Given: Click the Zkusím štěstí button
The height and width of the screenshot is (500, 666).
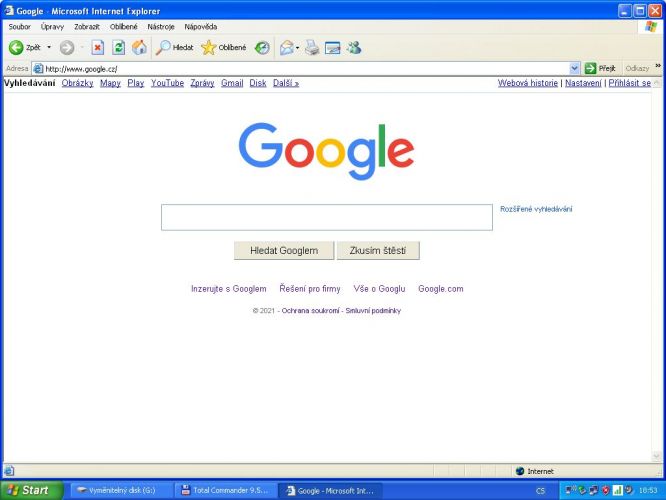Looking at the screenshot, I should click(378, 251).
